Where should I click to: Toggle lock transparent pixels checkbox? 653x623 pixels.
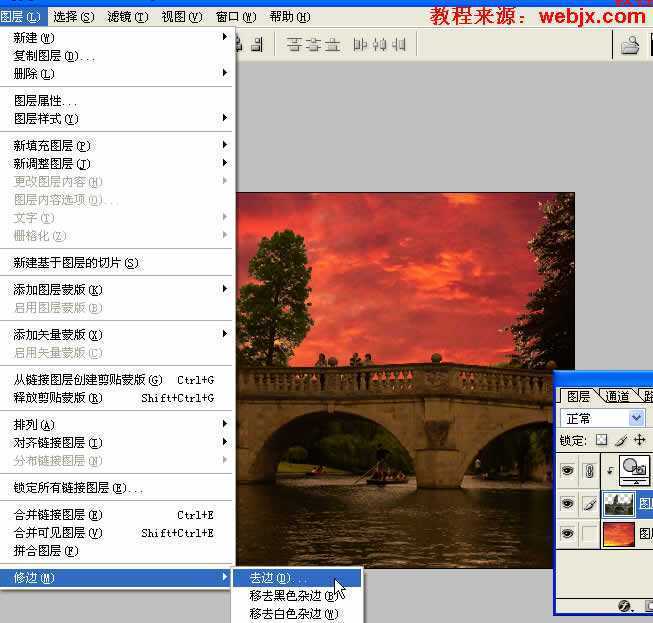pos(601,440)
